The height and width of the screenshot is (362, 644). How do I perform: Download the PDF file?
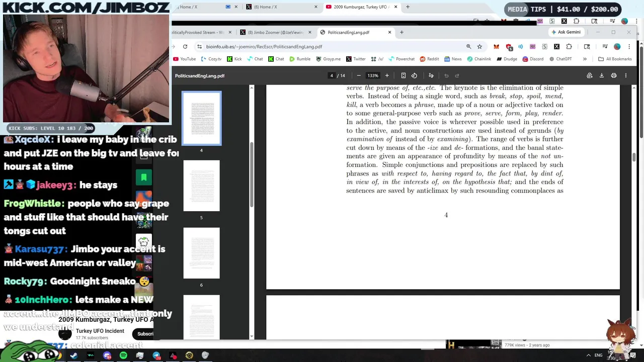(x=602, y=76)
